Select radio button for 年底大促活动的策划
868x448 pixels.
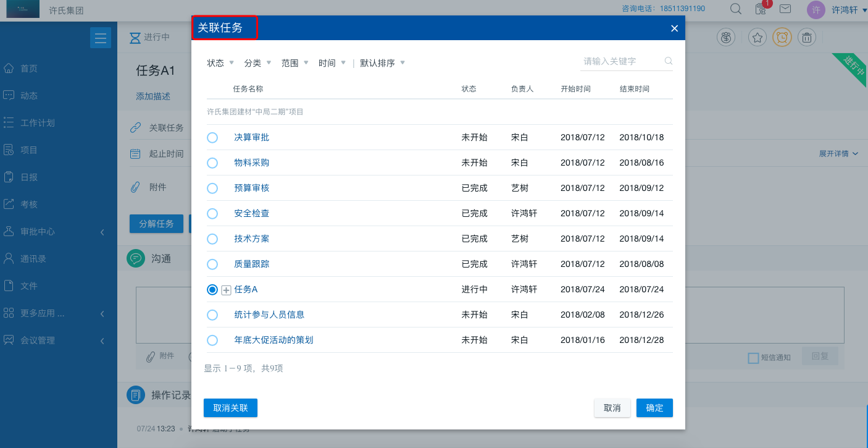[x=212, y=340]
